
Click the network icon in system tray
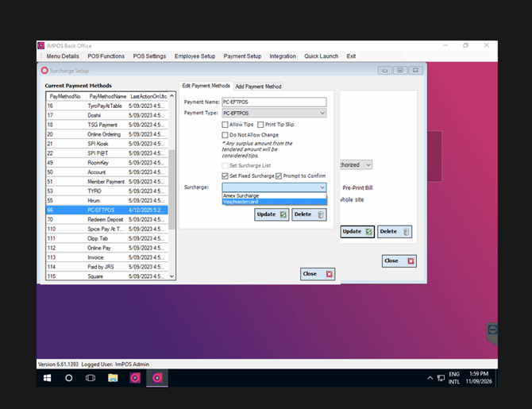click(441, 378)
